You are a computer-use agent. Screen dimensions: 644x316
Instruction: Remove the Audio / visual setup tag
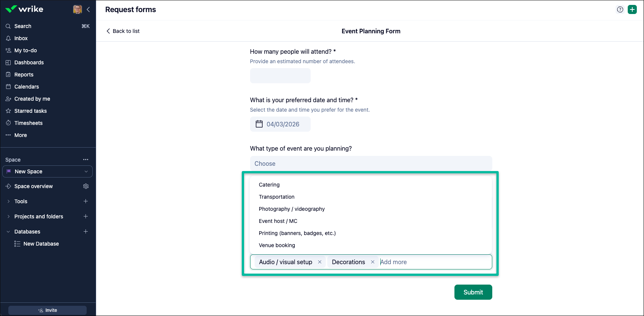[x=320, y=262]
